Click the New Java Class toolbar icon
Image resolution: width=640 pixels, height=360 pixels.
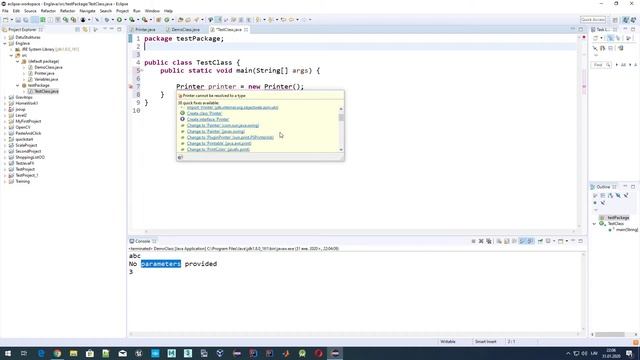(x=167, y=20)
